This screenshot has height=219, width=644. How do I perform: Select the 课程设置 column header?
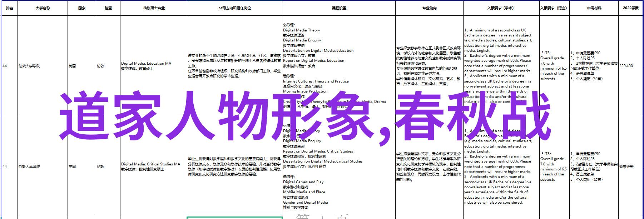[x=339, y=8]
